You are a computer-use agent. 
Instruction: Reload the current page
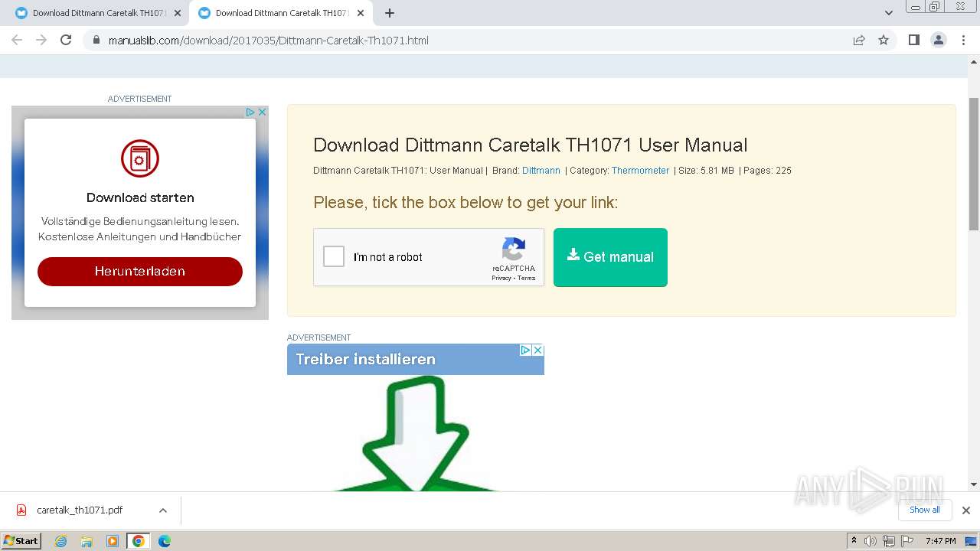[x=66, y=40]
